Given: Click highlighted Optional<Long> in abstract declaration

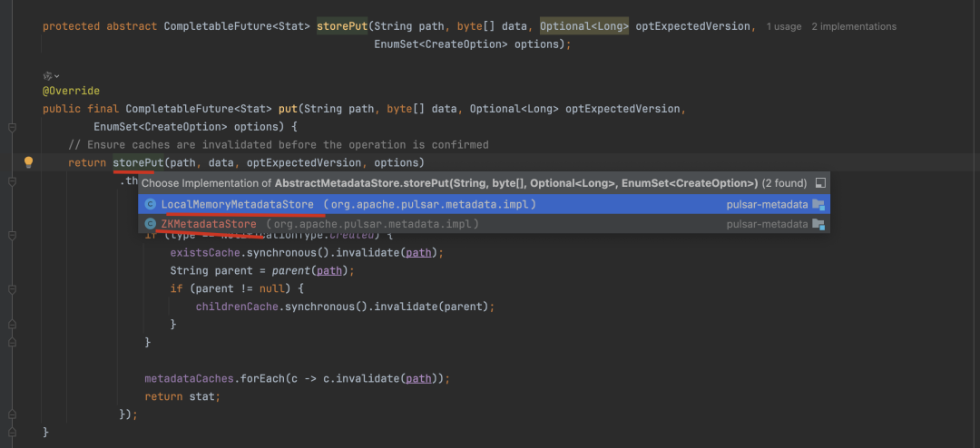Looking at the screenshot, I should pos(584,27).
